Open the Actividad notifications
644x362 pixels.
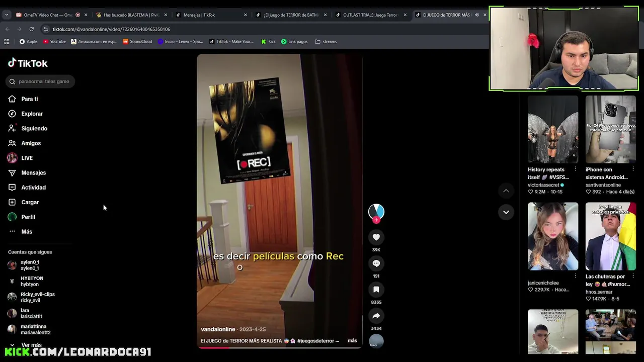[x=27, y=188]
